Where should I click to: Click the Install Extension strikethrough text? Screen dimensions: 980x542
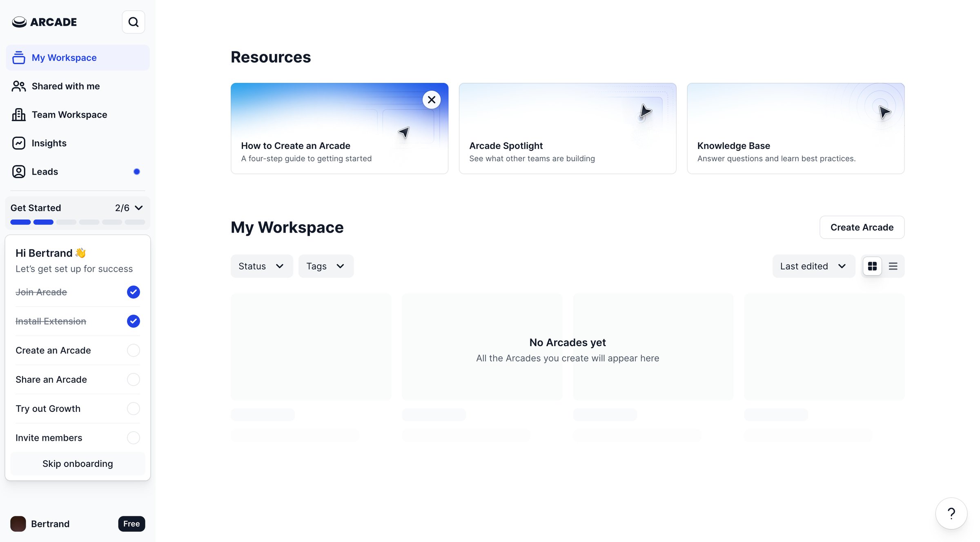tap(51, 321)
